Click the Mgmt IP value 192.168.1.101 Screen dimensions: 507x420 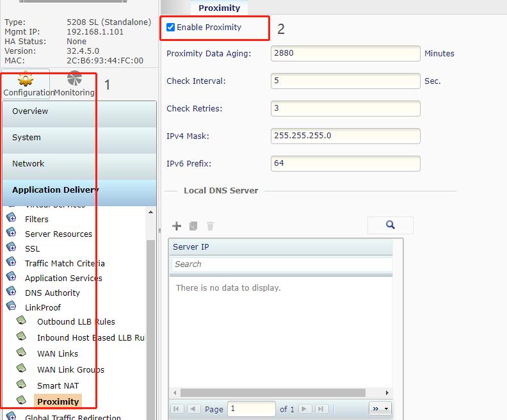95,32
